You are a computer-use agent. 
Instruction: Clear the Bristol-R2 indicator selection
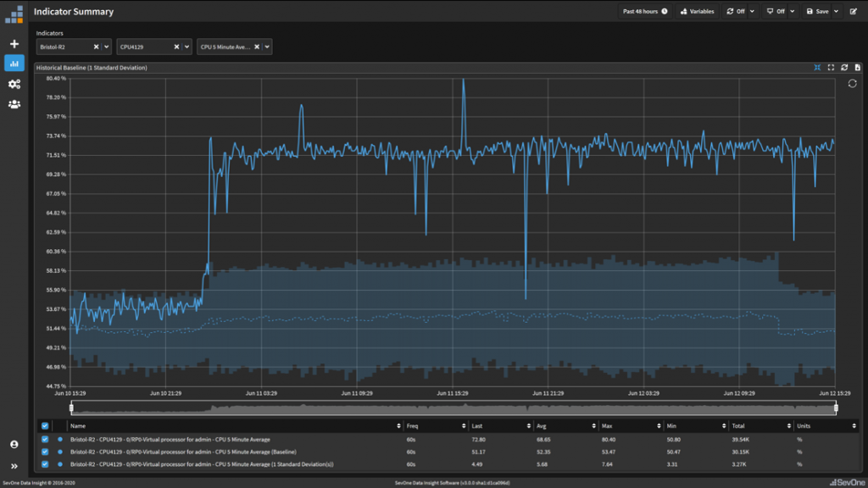[x=97, y=47]
